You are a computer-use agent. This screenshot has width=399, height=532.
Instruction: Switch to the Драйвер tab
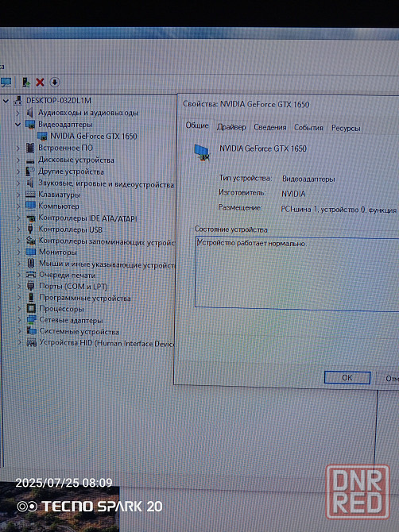[231, 127]
